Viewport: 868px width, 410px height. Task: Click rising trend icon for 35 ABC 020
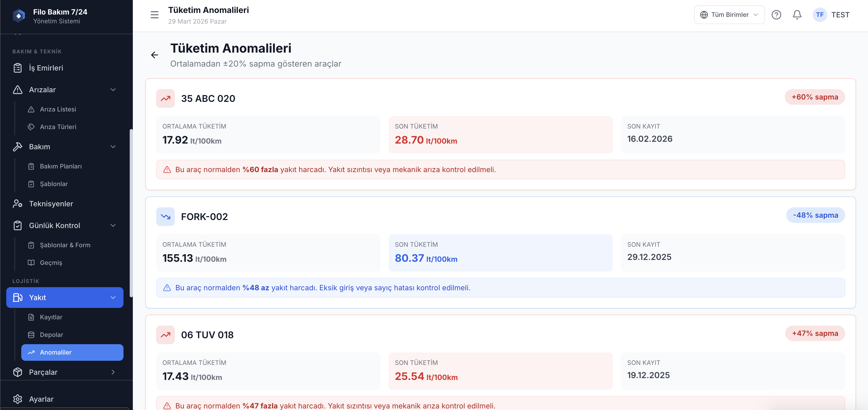pos(166,98)
